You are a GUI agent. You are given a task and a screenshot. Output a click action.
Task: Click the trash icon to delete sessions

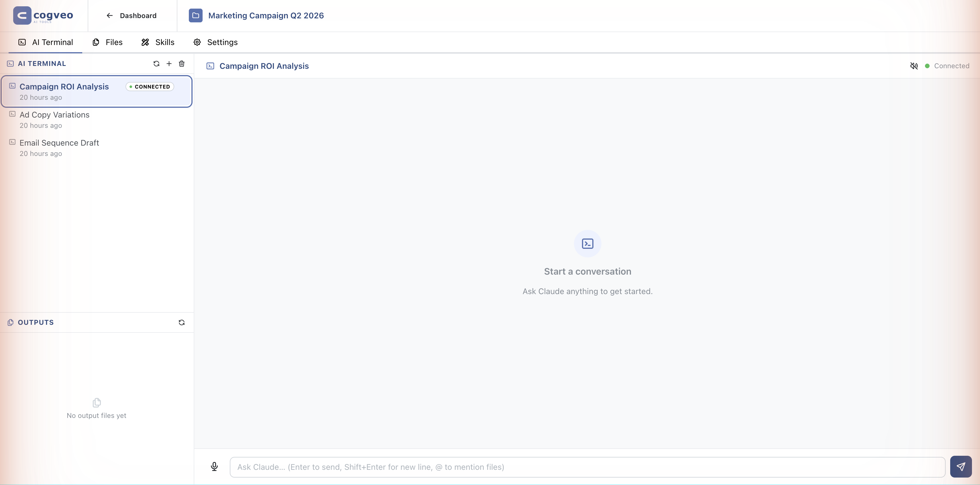[x=182, y=64]
